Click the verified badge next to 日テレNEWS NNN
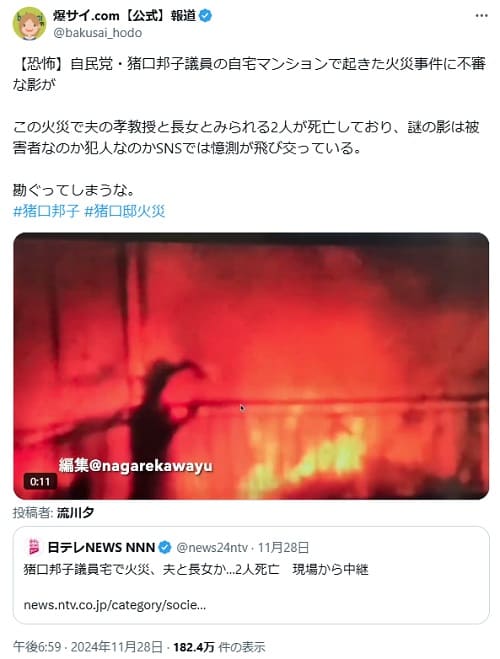 (x=165, y=547)
